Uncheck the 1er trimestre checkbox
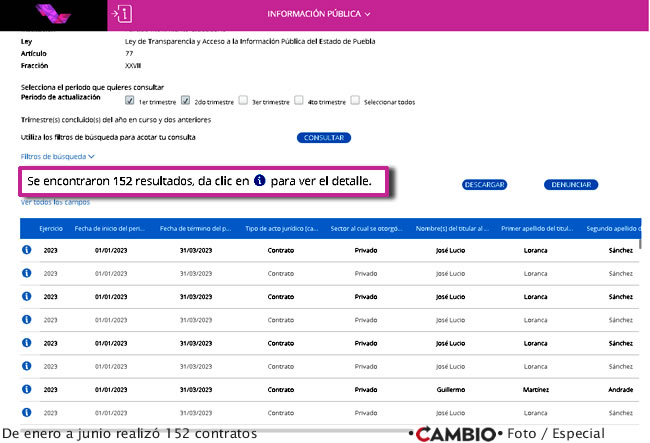Screen dimensions: 650x443 tap(129, 100)
